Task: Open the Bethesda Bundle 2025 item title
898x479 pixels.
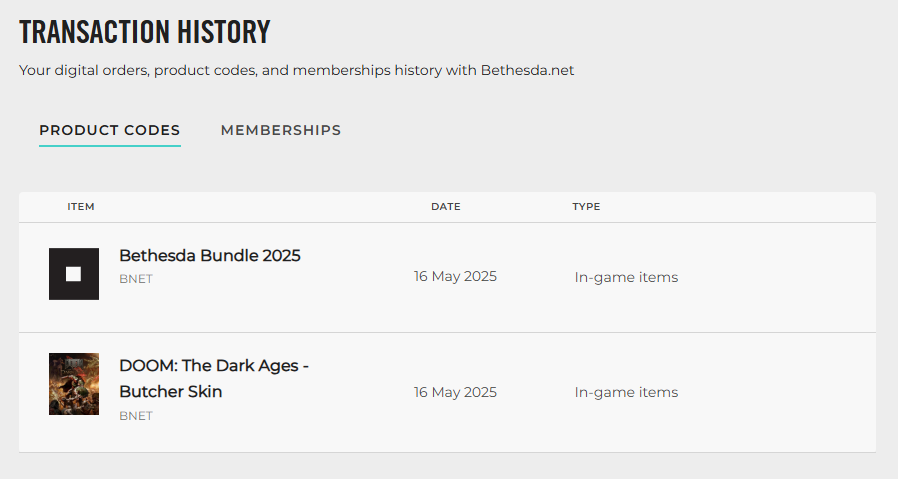Action: (x=210, y=255)
